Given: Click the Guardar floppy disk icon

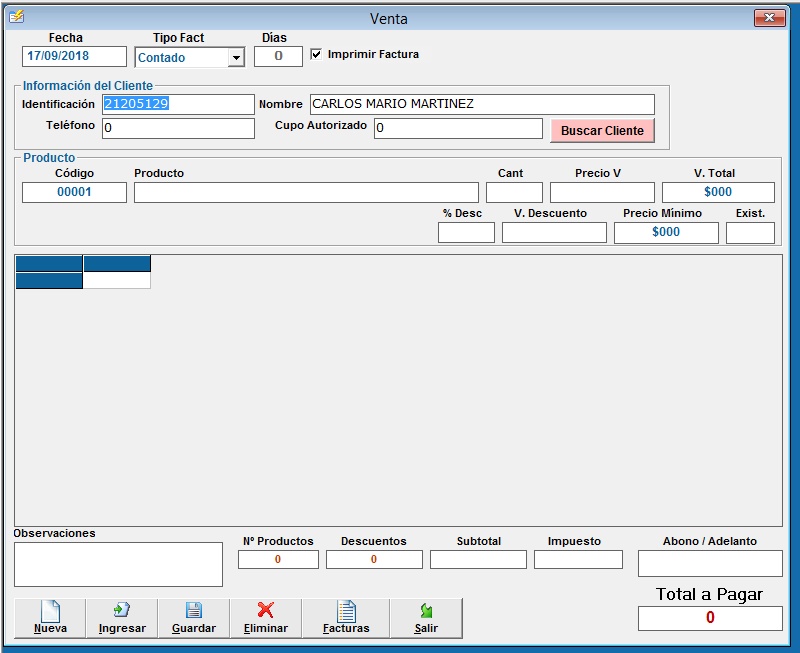Looking at the screenshot, I should tap(194, 611).
